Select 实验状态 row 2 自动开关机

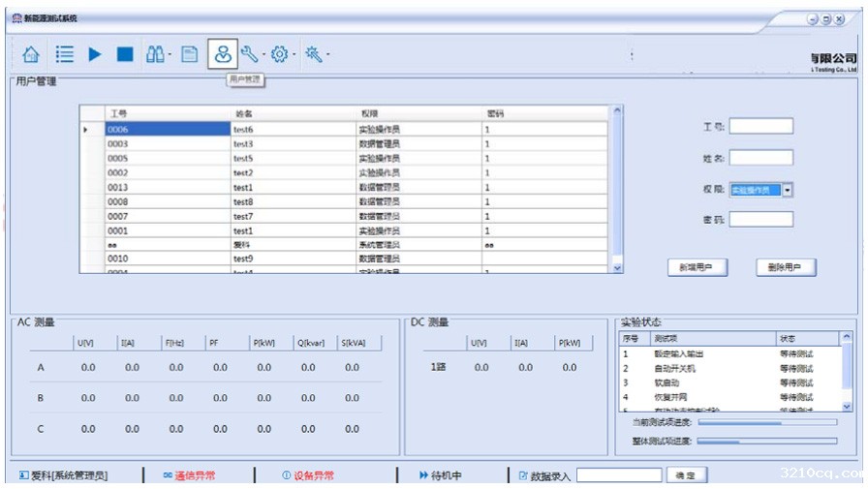pos(729,368)
